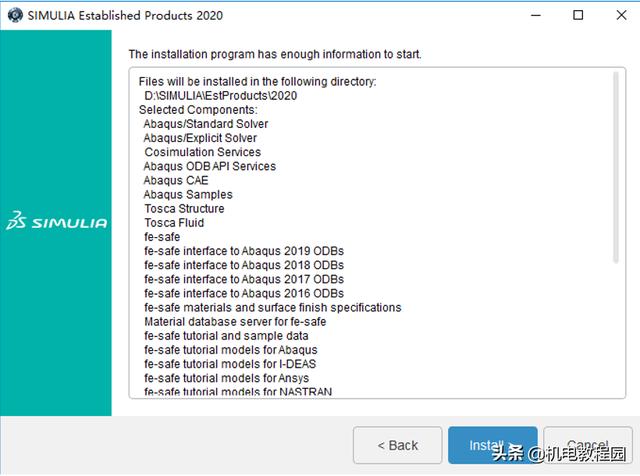Maximize the SIMULIA installer window
This screenshot has width=640, height=476.
click(578, 15)
